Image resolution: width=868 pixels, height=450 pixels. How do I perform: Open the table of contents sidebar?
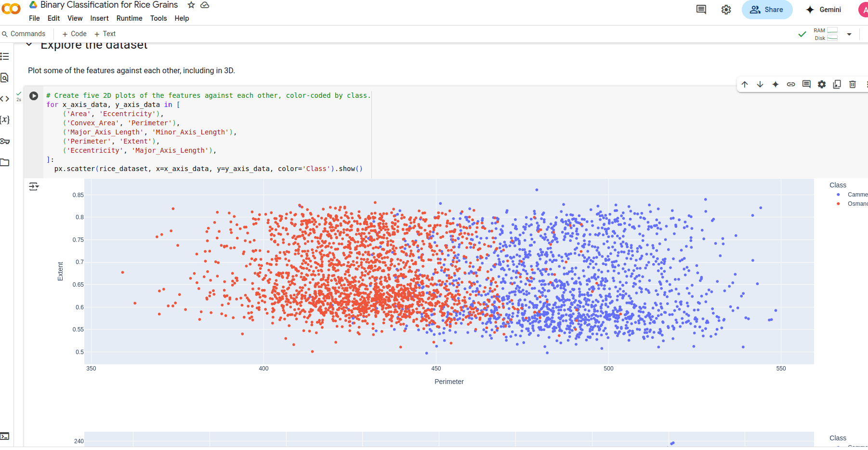coord(5,56)
